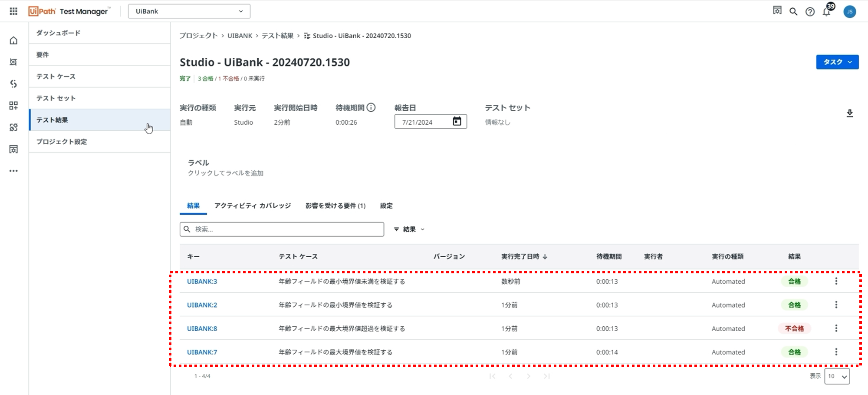Image resolution: width=868 pixels, height=395 pixels.
Task: Open the calendar picker icon for 報告日
Action: (457, 121)
